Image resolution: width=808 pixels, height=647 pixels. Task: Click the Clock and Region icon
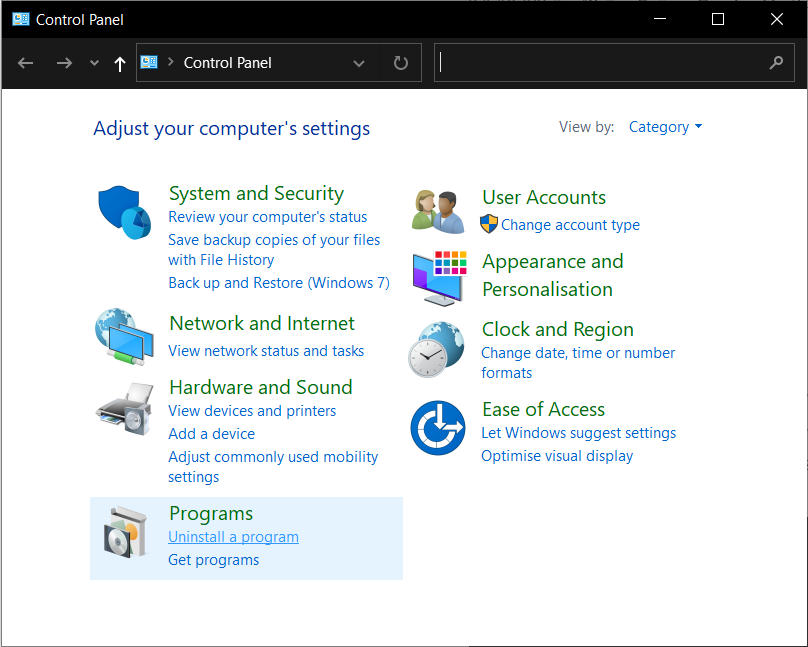click(436, 349)
